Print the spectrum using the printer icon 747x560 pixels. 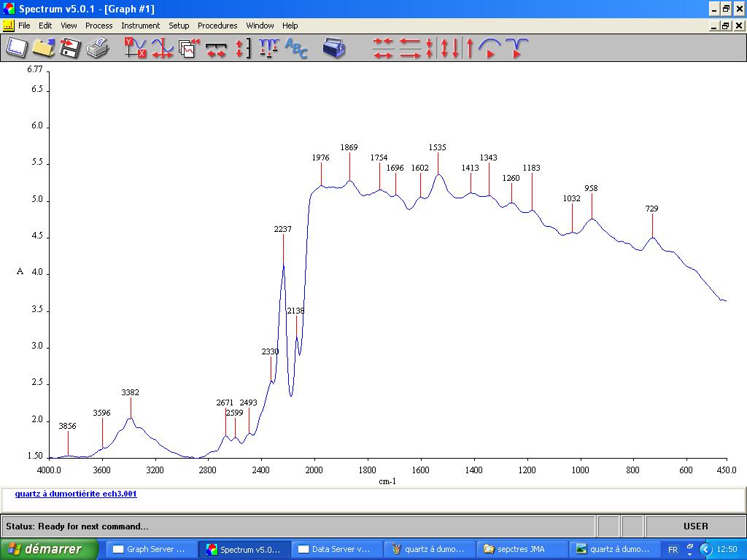point(97,48)
